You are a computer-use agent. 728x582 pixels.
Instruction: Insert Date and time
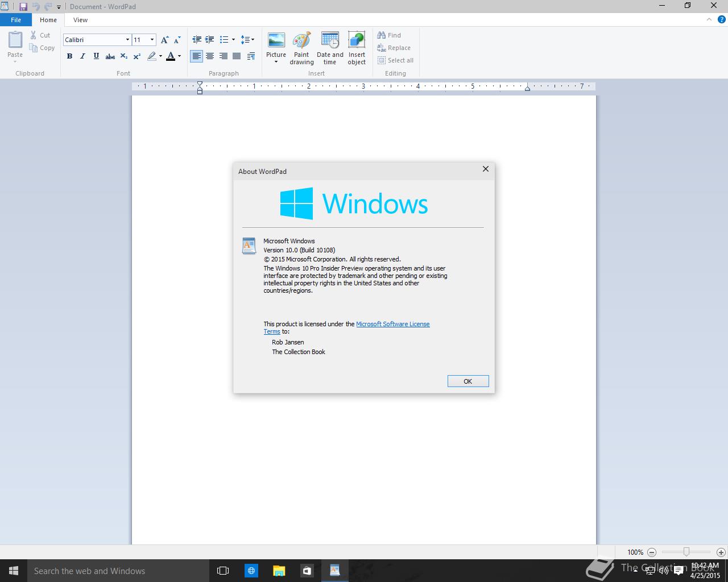[330, 48]
